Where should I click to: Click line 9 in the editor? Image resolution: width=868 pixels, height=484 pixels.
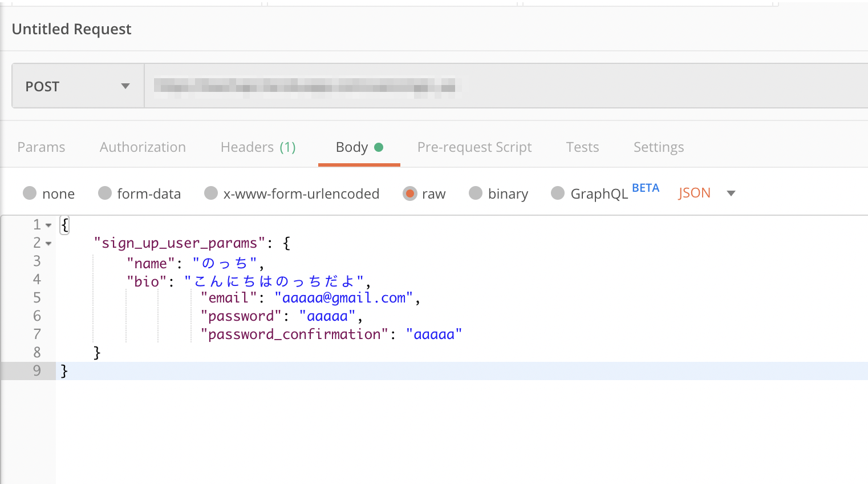pyautogui.click(x=342, y=371)
